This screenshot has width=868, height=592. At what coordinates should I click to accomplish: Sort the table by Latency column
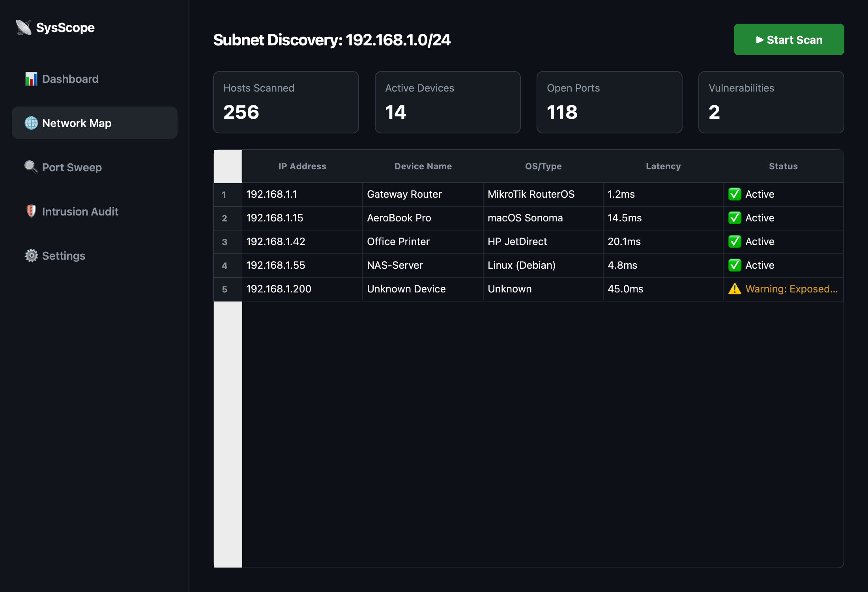663,166
